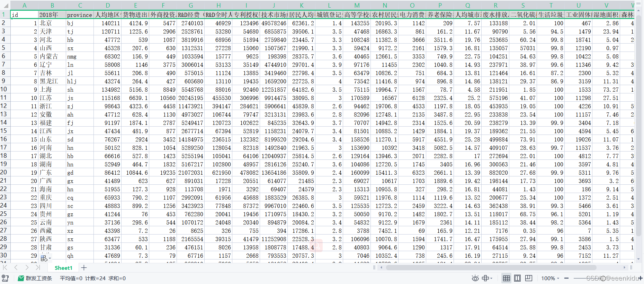644x284 pixels.
Task: Select the '养老保险' header cell
Action: pyautogui.click(x=440, y=15)
